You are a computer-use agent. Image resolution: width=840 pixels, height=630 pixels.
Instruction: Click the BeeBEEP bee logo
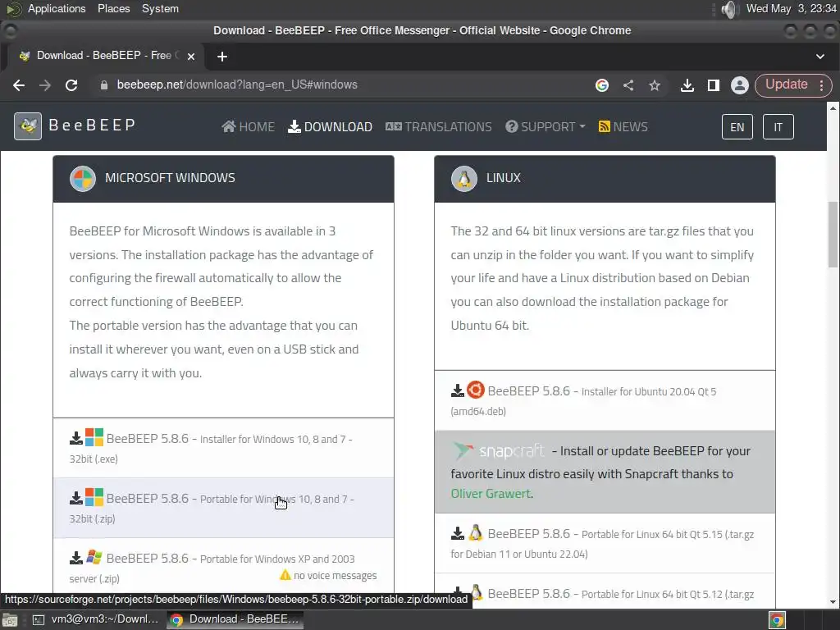(28, 126)
